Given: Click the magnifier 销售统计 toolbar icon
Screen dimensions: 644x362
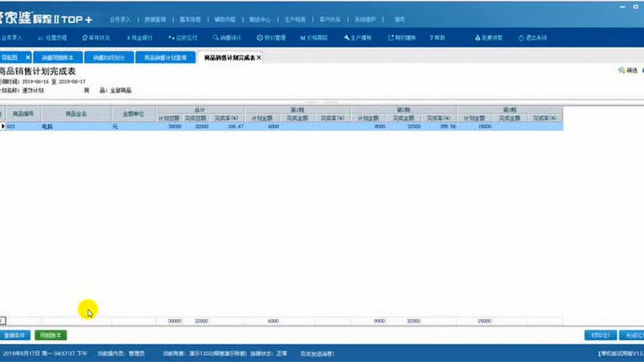Looking at the screenshot, I should pos(227,38).
